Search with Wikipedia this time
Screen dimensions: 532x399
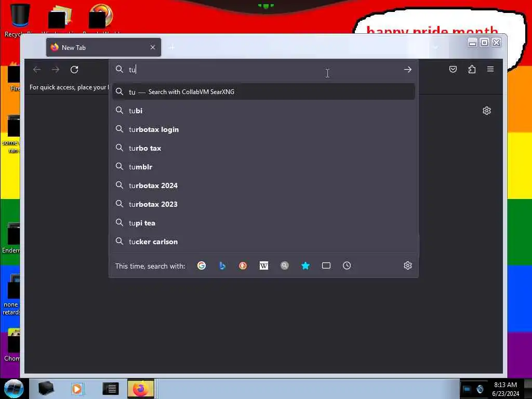[x=263, y=265]
